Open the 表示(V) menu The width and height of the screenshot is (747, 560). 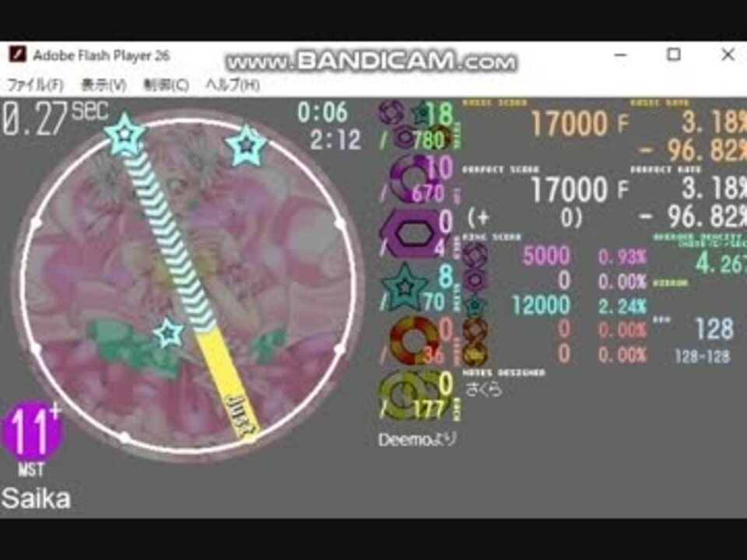pyautogui.click(x=103, y=86)
